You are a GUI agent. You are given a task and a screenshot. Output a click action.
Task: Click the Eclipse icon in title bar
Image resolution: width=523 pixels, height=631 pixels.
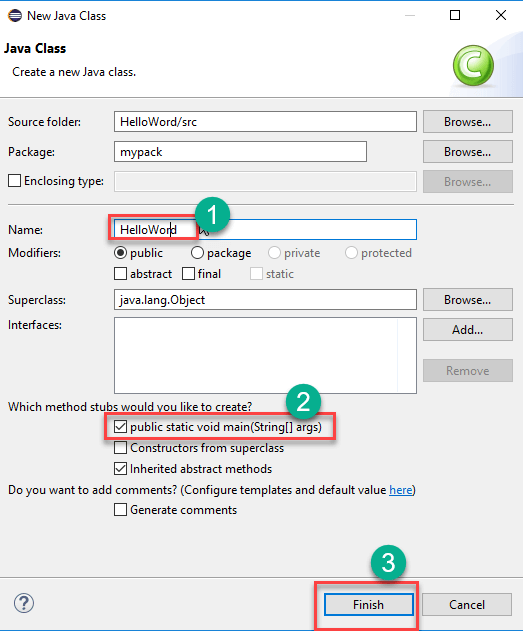pyautogui.click(x=14, y=16)
